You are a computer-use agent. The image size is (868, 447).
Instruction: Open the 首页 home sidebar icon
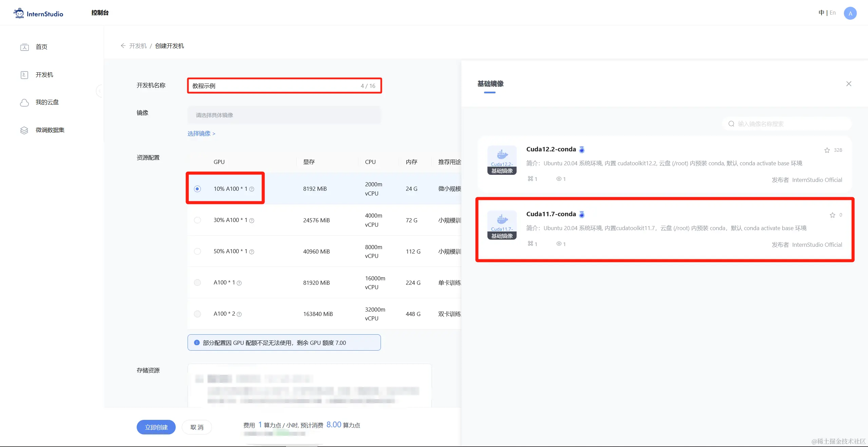click(x=24, y=47)
